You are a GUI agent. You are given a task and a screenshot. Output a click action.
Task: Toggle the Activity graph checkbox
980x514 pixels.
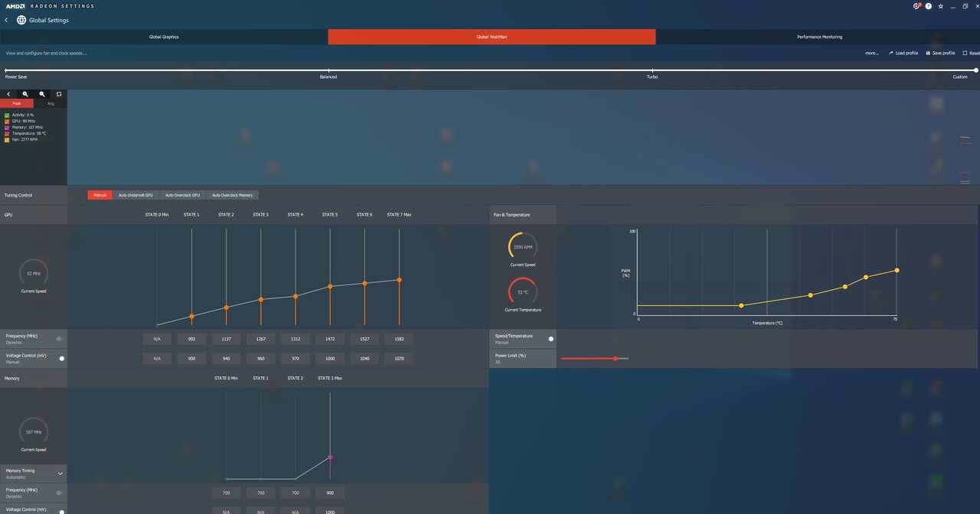click(7, 115)
